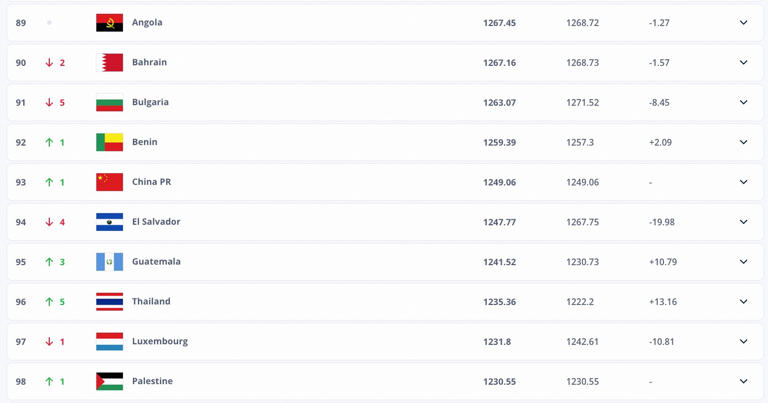Open the Guatemala team name link

[156, 262]
